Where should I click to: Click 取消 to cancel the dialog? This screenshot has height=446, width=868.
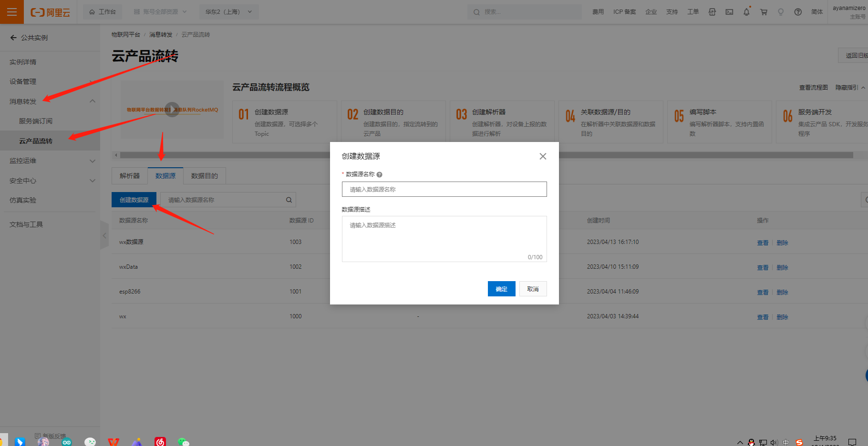533,289
